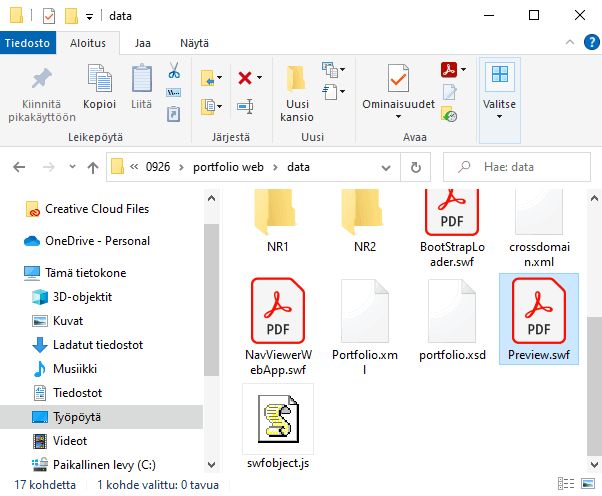The height and width of the screenshot is (496, 602).
Task: Open the Tiedosto menu
Action: click(x=28, y=43)
